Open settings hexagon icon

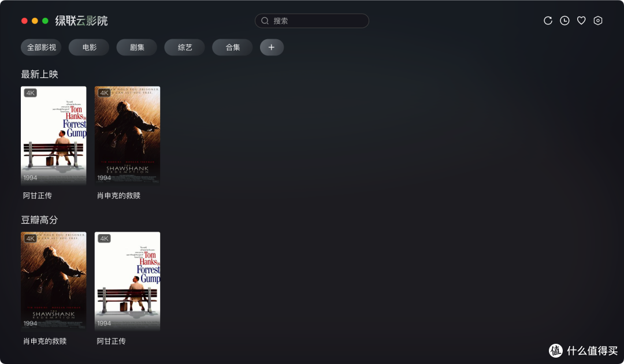[598, 21]
